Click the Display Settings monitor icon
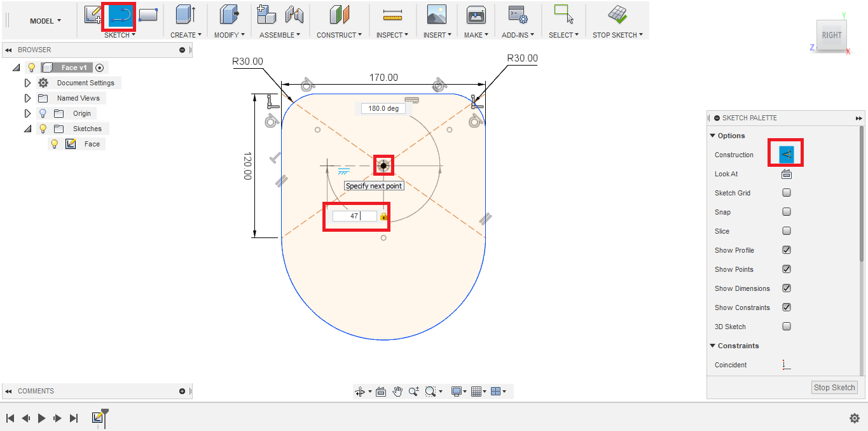868x431 pixels. 456,392
